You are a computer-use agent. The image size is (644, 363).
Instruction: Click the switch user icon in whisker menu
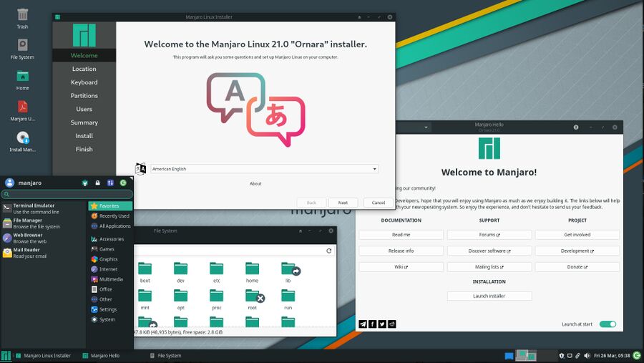click(110, 183)
